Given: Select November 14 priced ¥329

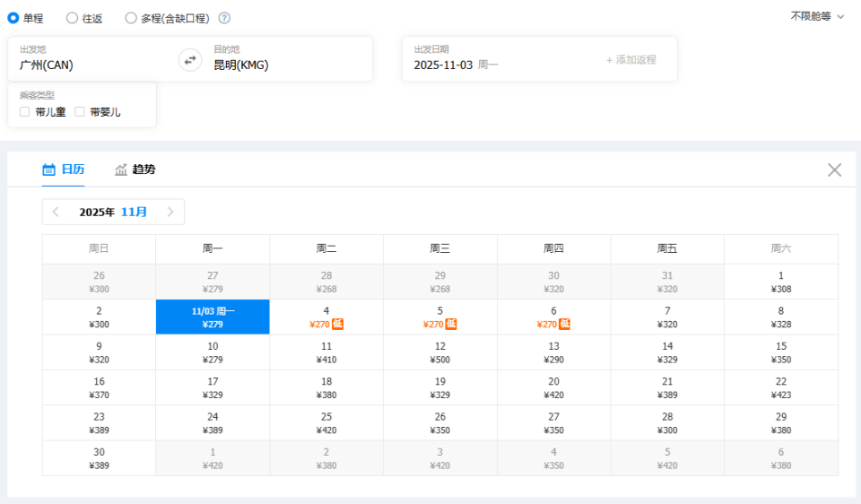Looking at the screenshot, I should coord(667,352).
